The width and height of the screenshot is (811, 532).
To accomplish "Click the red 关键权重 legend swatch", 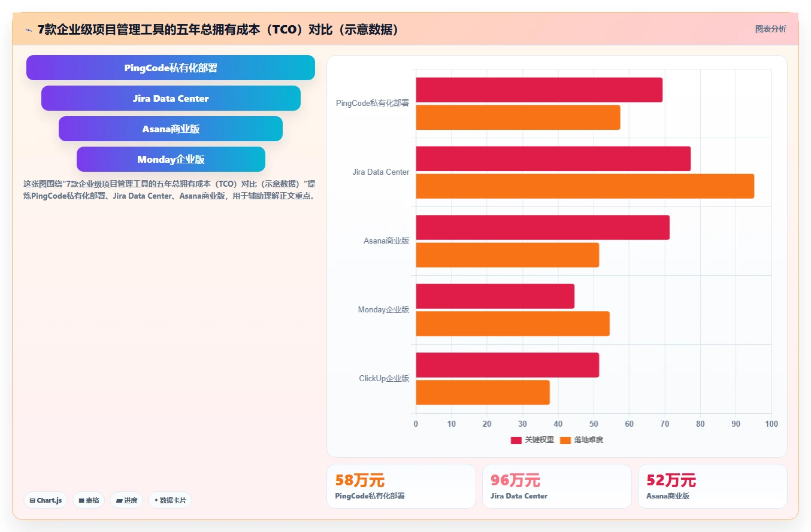I will (x=516, y=440).
